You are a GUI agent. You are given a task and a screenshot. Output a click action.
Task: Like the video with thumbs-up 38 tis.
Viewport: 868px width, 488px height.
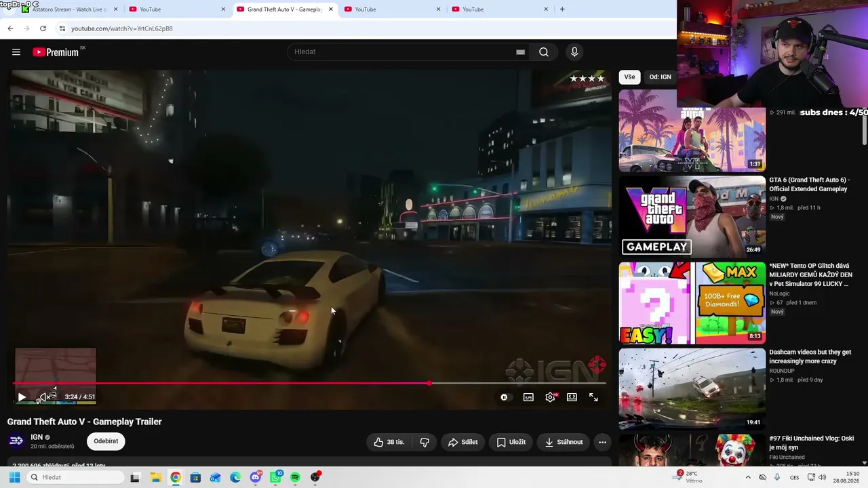(x=389, y=442)
